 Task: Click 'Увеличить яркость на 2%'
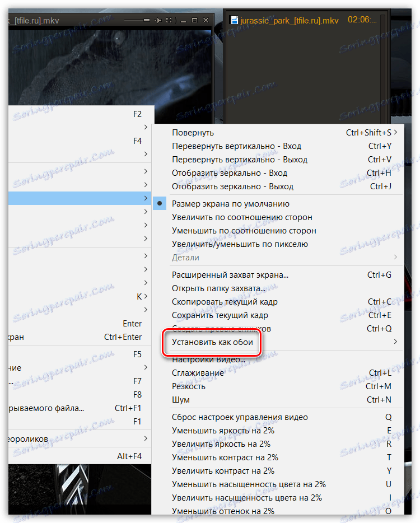point(278,444)
